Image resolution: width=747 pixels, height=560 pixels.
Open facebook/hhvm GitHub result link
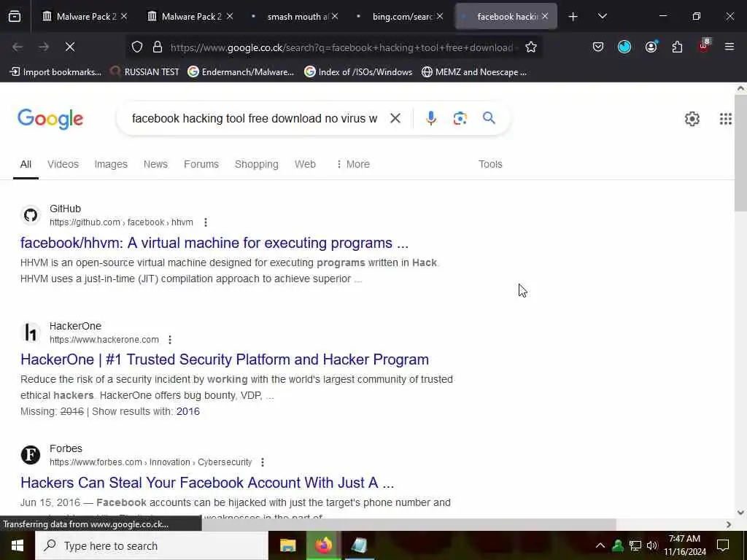(x=214, y=243)
